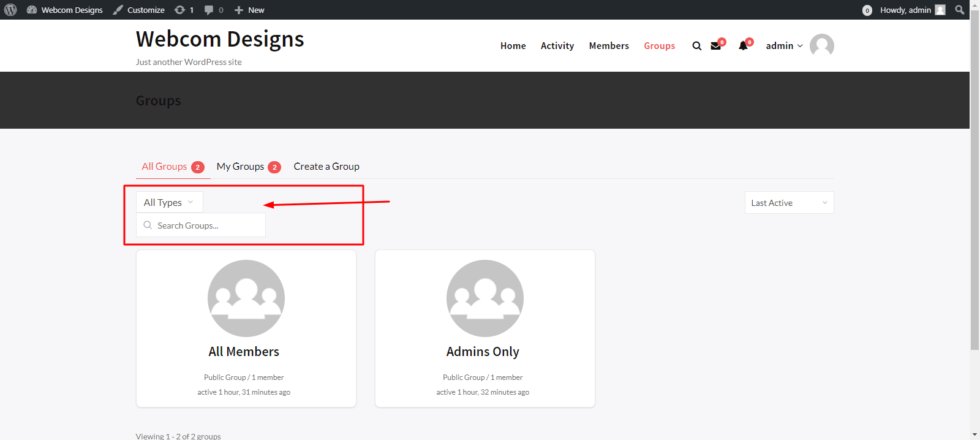
Task: Click the Admins Only group avatar
Action: [485, 298]
